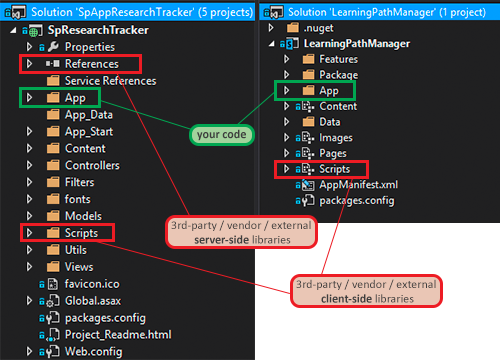Select the SpResearchTracker project name
Viewport: 500px width, 360px height.
pos(98,30)
